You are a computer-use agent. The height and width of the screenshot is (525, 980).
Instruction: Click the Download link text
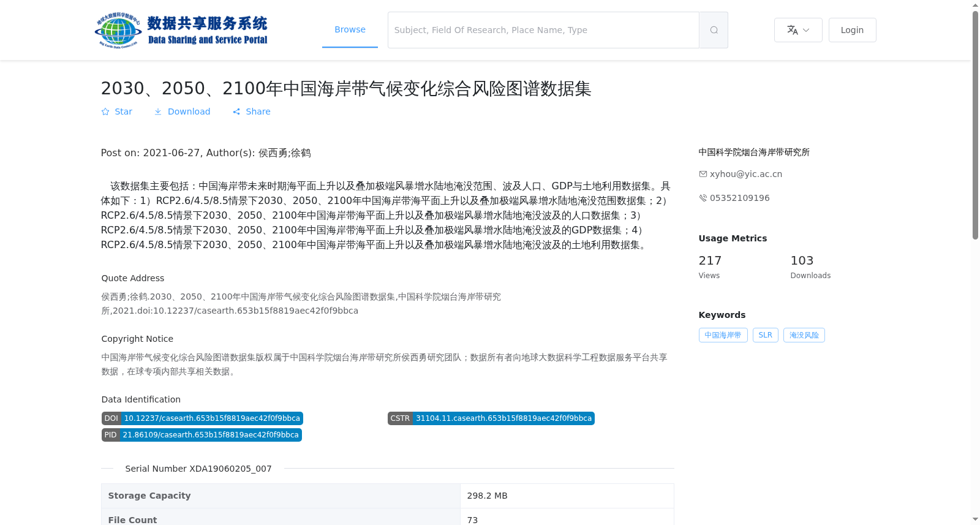(189, 111)
